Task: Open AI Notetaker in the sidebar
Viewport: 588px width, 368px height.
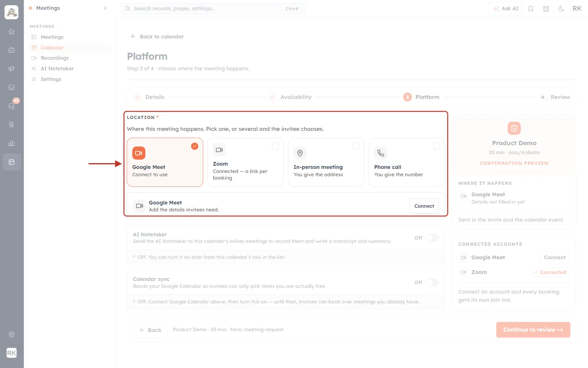Action: 69,69
